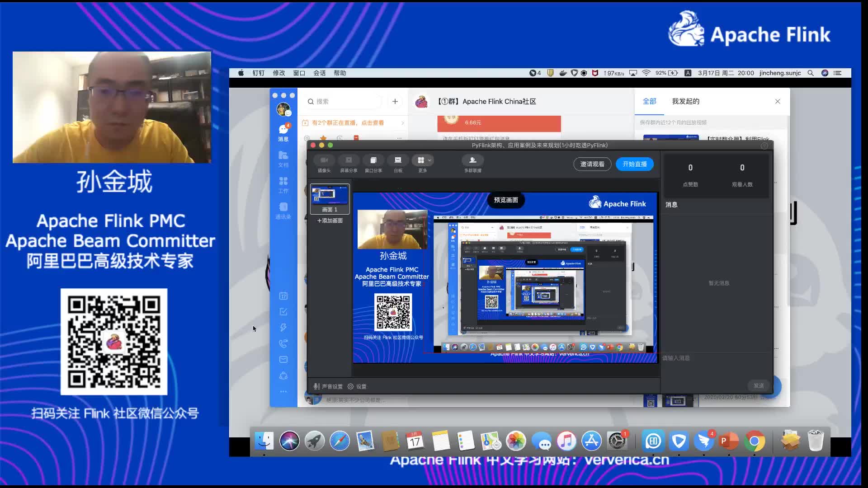This screenshot has width=868, height=488.
Task: Open the Documents (文档) sidebar icon
Action: 283,158
